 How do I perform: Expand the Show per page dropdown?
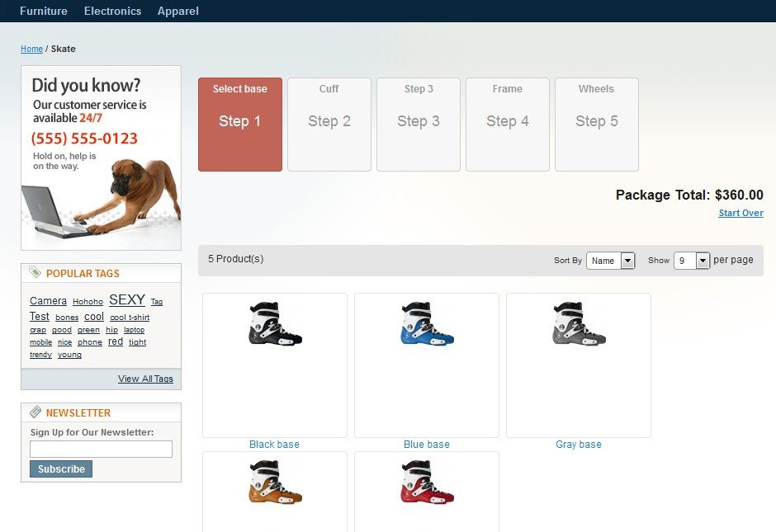pos(692,261)
